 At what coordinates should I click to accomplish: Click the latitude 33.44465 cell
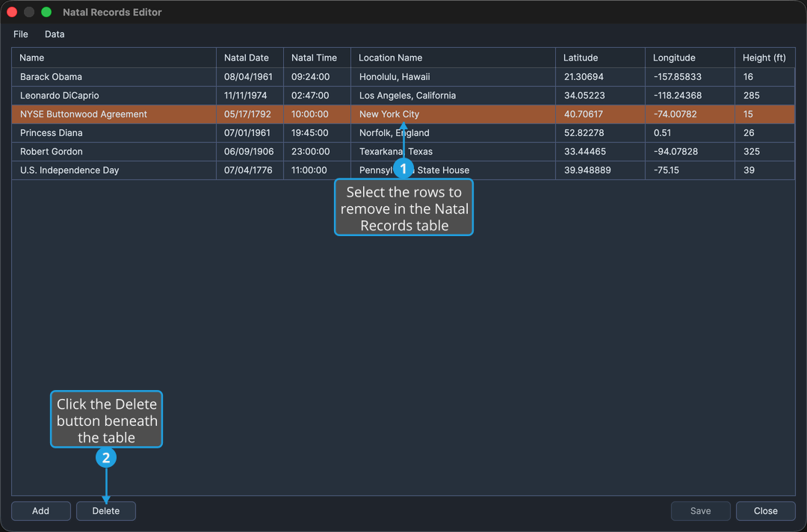pyautogui.click(x=600, y=151)
